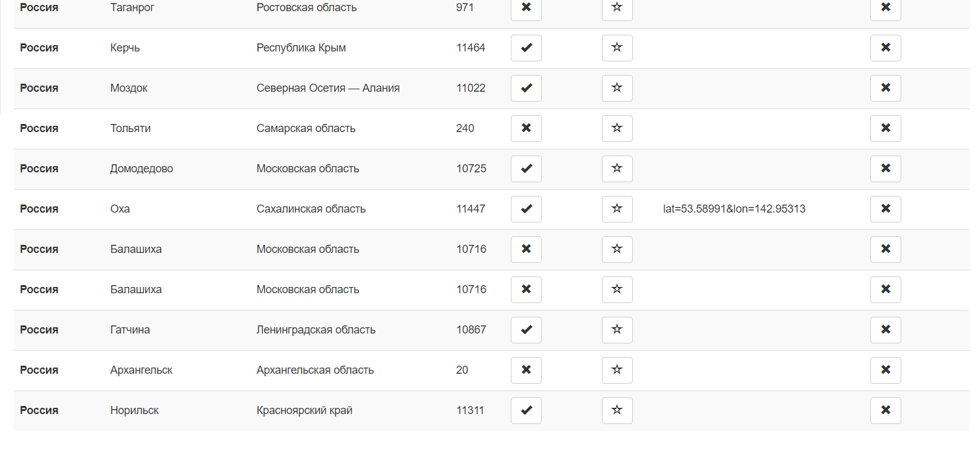This screenshot has width=980, height=450.
Task: Remove the Гатчина entry
Action: 885,330
